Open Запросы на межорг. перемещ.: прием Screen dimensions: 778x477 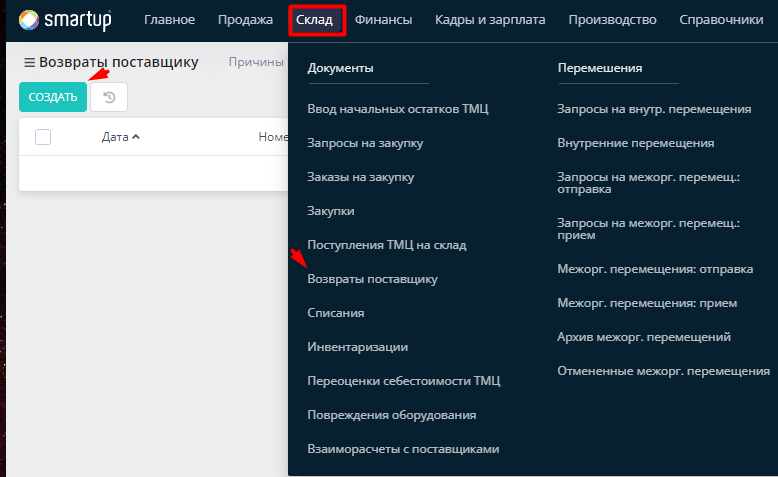tap(649, 229)
